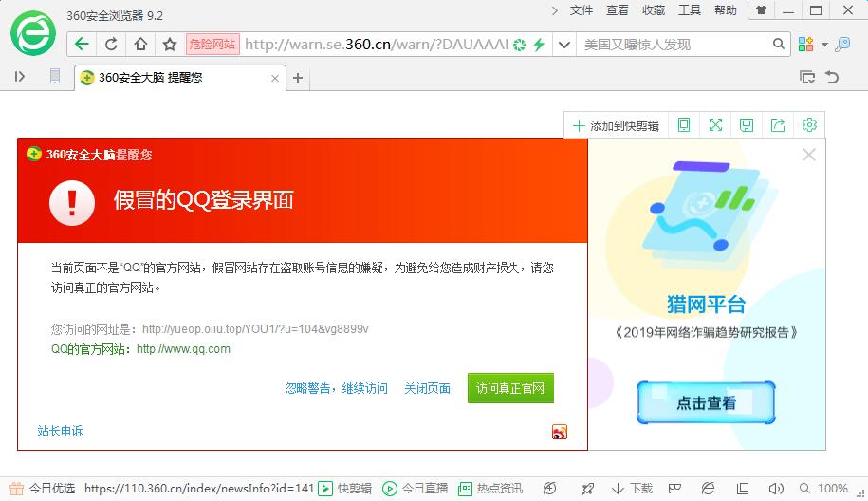868x501 pixels.
Task: Click the red exclamation warning icon
Action: (x=72, y=203)
